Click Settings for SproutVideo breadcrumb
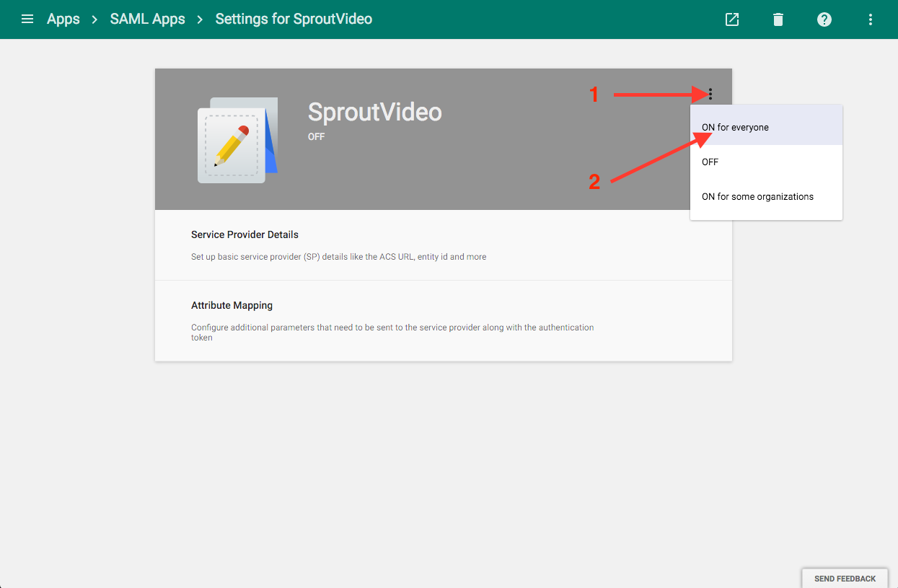The height and width of the screenshot is (588, 898). [x=294, y=19]
